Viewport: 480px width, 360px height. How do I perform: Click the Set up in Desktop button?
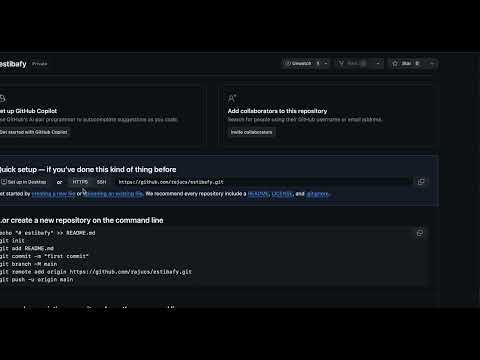[23, 182]
